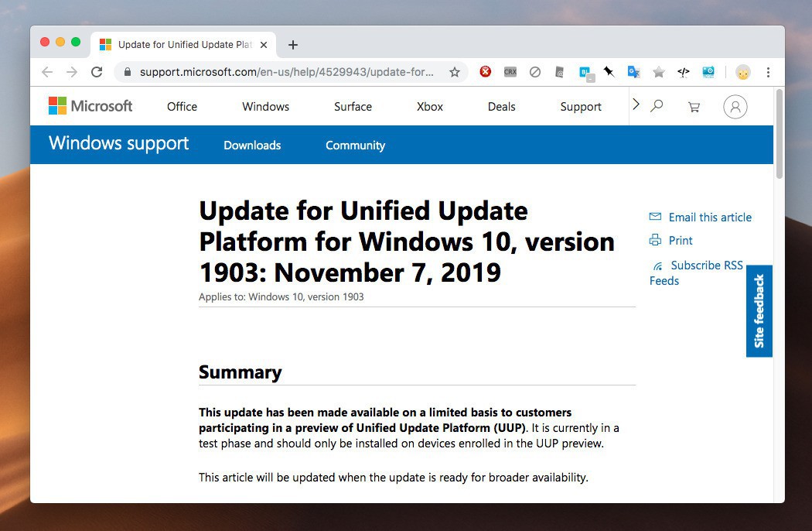This screenshot has height=531, width=812.
Task: Click the red X extension icon
Action: 485,71
